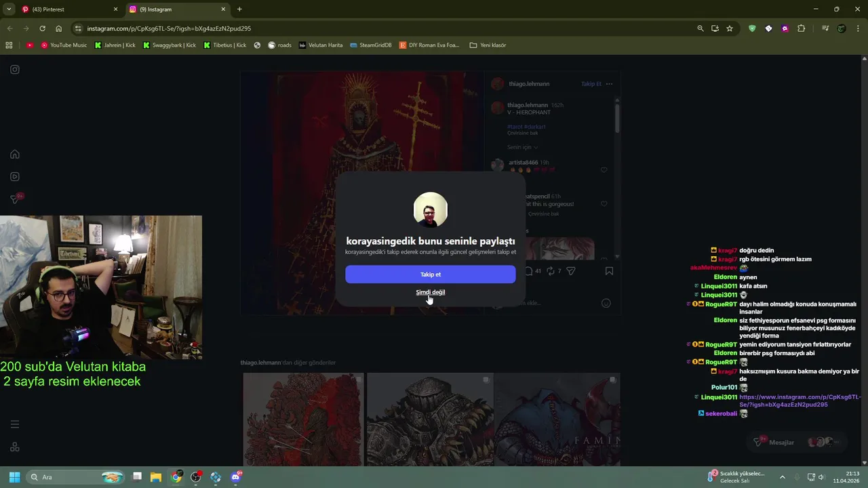Open the media control playlist icon
Image resolution: width=868 pixels, height=488 pixels.
click(825, 28)
